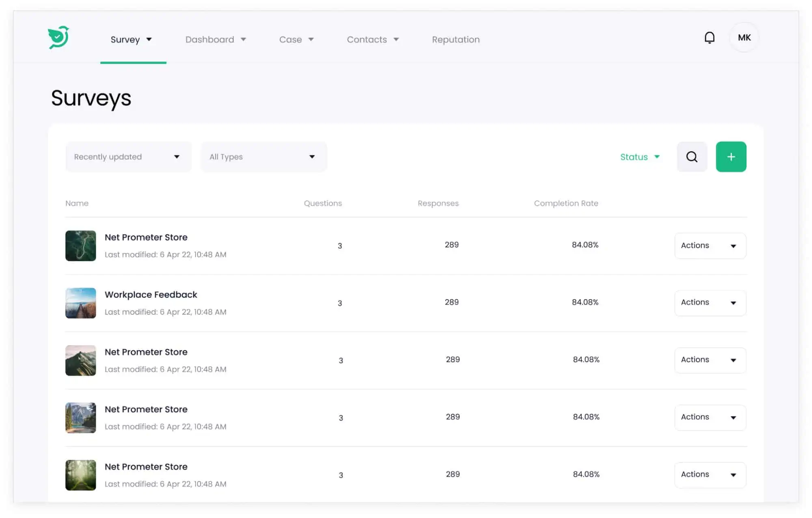
Task: Click the misty forest thumbnail in the last row
Action: pyautogui.click(x=81, y=475)
